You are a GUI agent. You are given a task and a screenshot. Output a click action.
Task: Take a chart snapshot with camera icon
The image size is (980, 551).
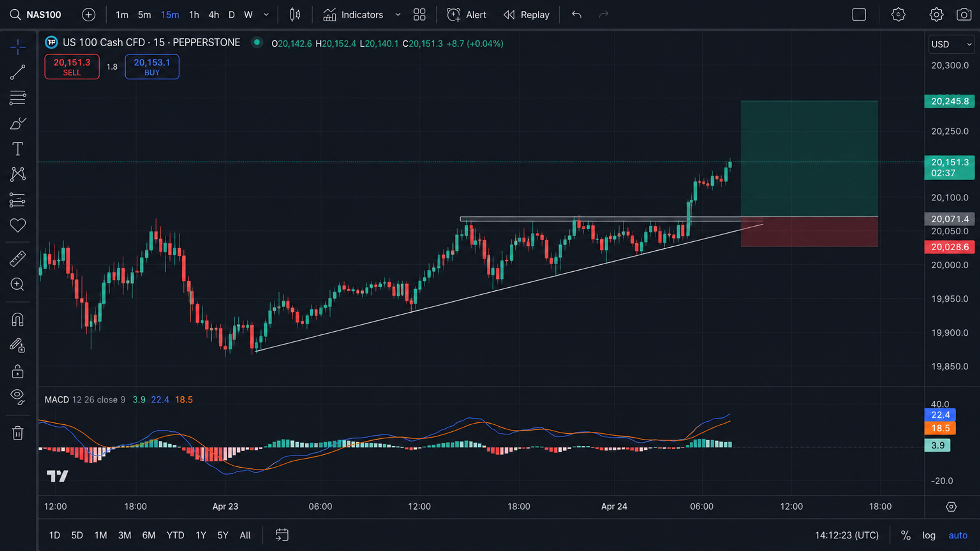[x=964, y=15]
